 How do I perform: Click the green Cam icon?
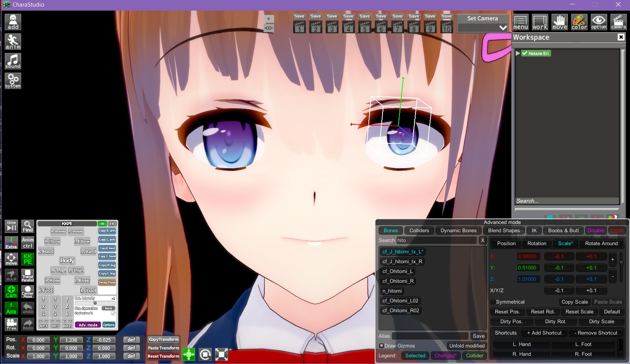[11, 291]
